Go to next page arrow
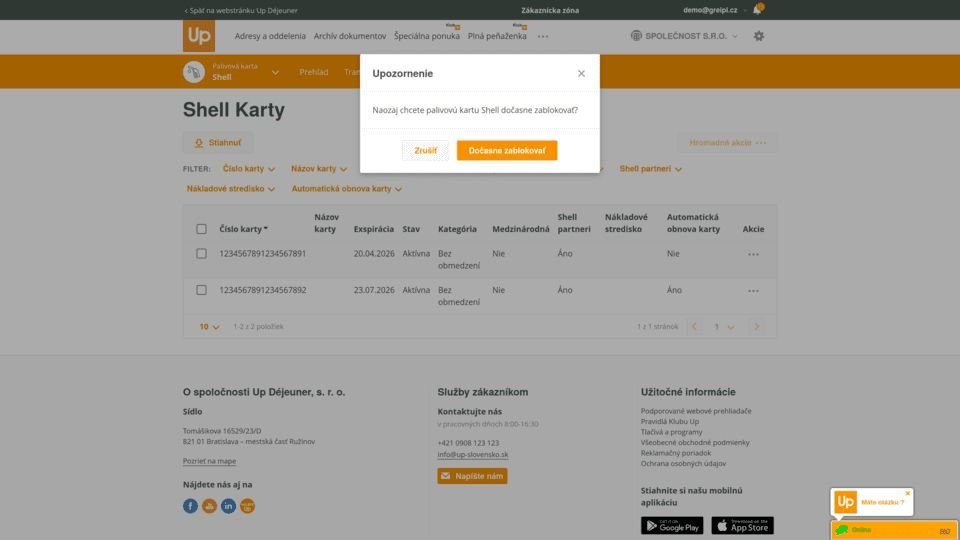 [756, 326]
